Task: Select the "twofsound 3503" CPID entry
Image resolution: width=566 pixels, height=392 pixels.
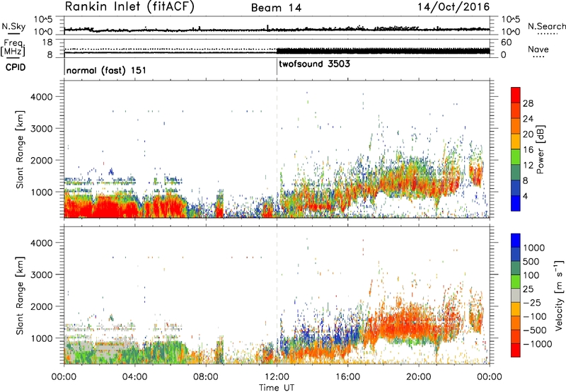Action: (314, 64)
